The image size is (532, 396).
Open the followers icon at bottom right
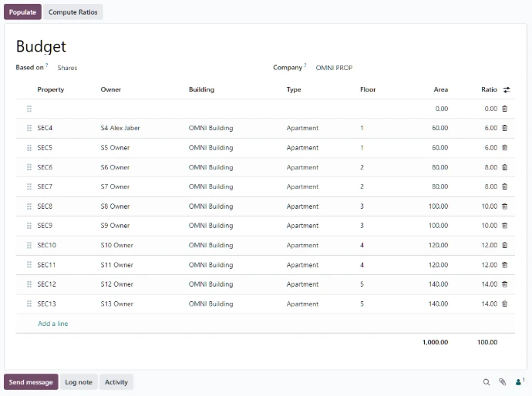click(x=519, y=382)
